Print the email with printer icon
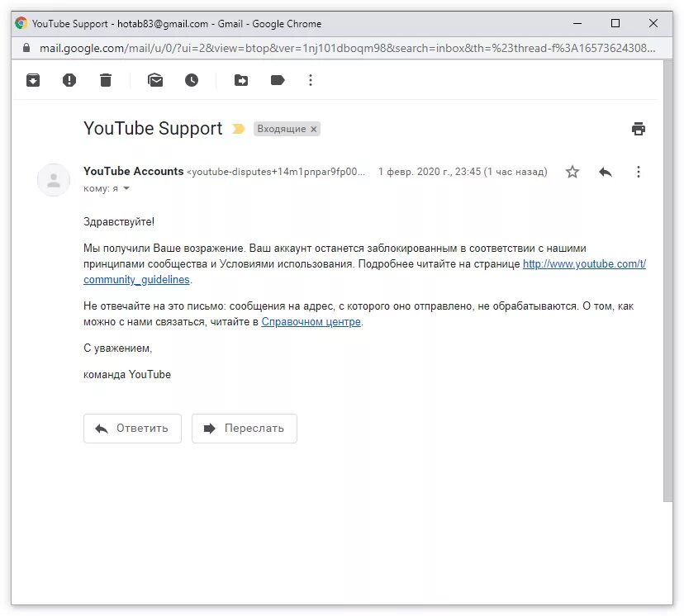Viewport: 684px width, 616px height. pos(639,129)
